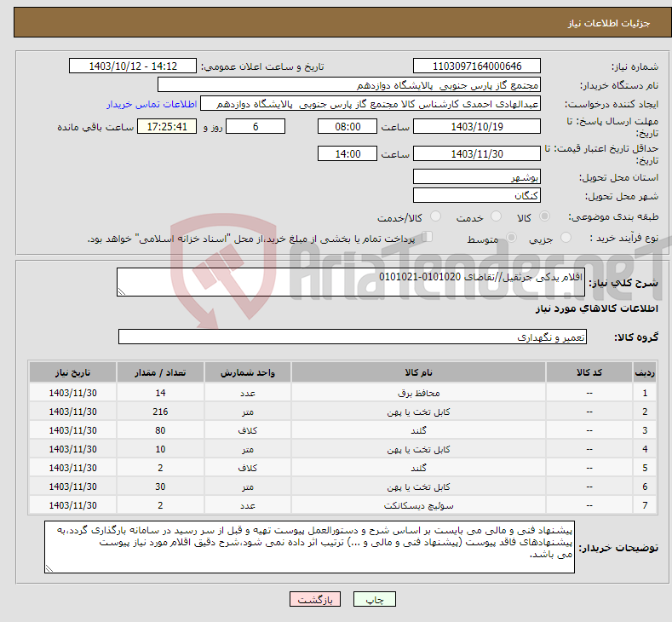672x622 pixels.
Task: Click the page title جزئیات اطلاعات نیاز
Action: point(609,23)
